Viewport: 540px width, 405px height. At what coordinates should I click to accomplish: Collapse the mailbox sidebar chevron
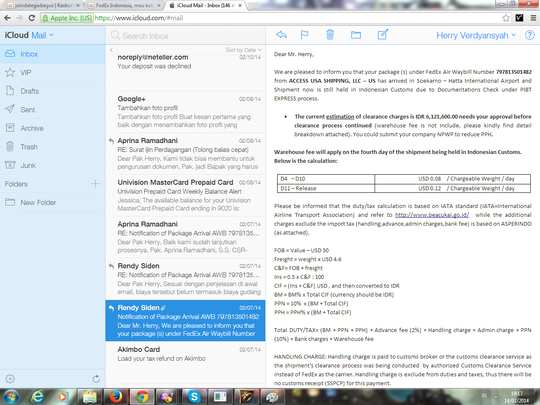(111, 50)
